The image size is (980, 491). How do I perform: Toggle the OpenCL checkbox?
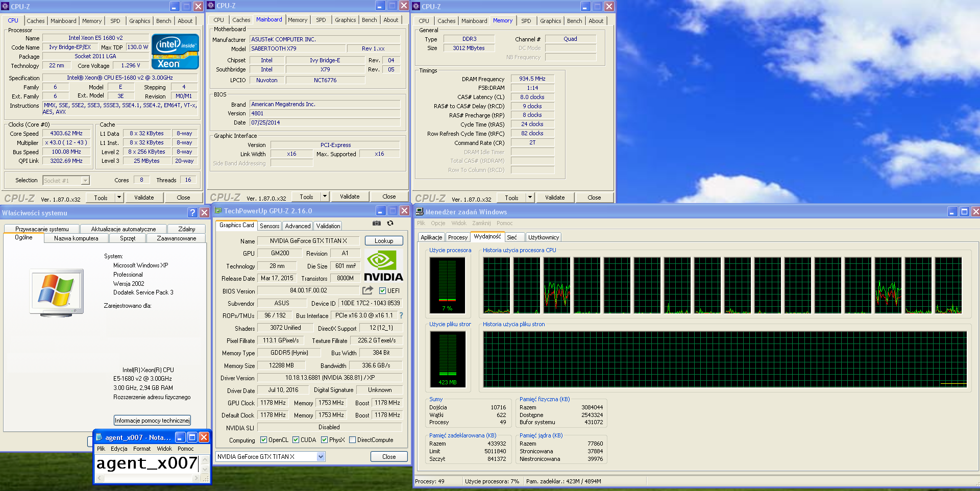(x=263, y=440)
